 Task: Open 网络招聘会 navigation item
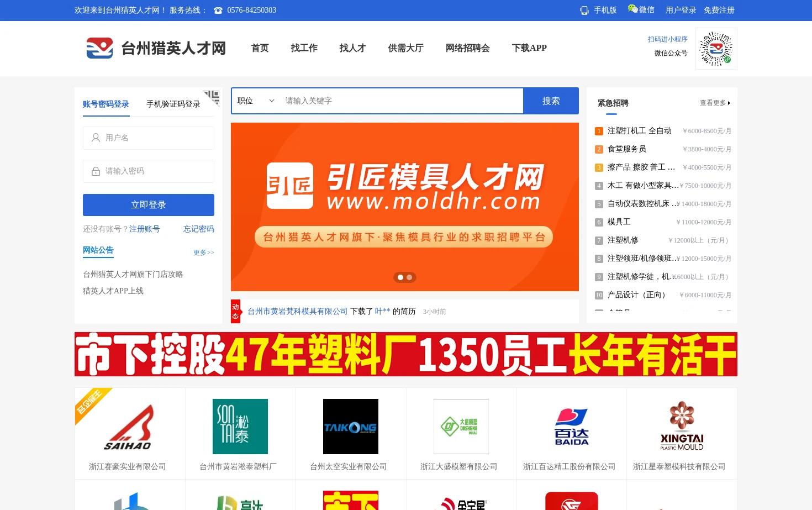click(468, 48)
